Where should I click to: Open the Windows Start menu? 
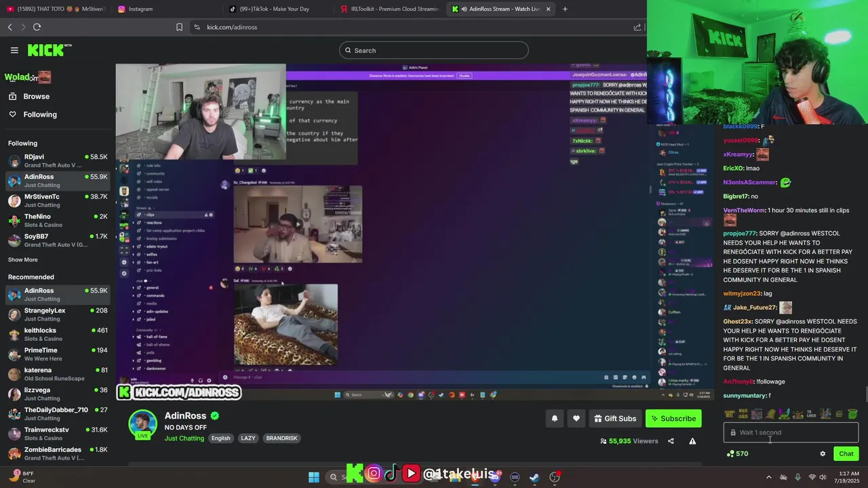pyautogui.click(x=314, y=477)
